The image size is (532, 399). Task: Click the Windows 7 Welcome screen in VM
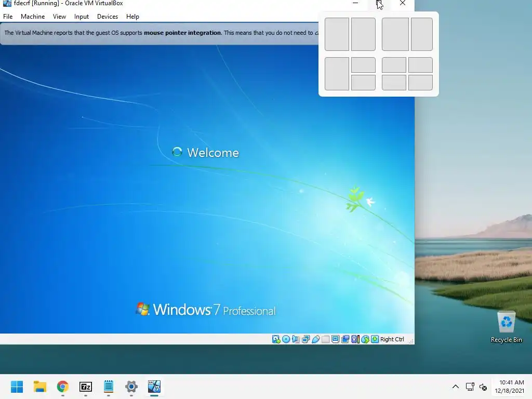[207, 189]
